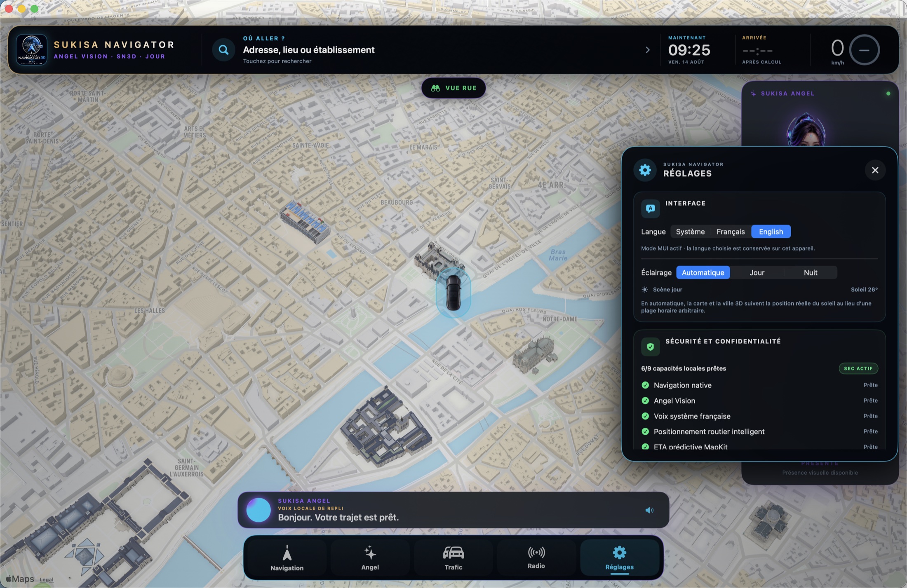This screenshot has height=588, width=907.
Task: Click the car position marker on map
Action: [453, 293]
